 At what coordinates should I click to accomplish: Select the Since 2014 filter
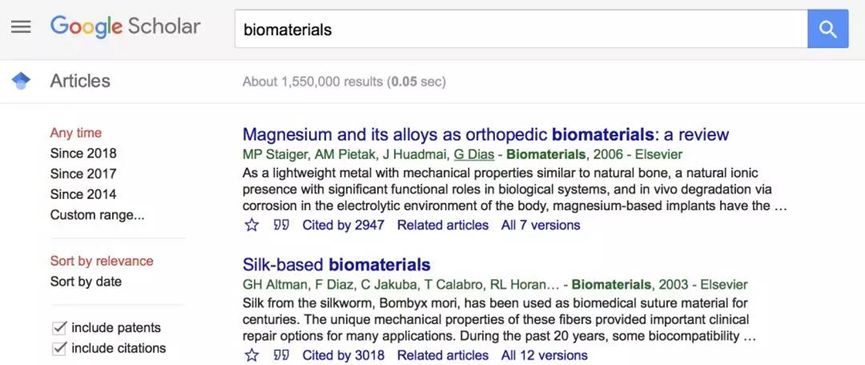point(83,194)
